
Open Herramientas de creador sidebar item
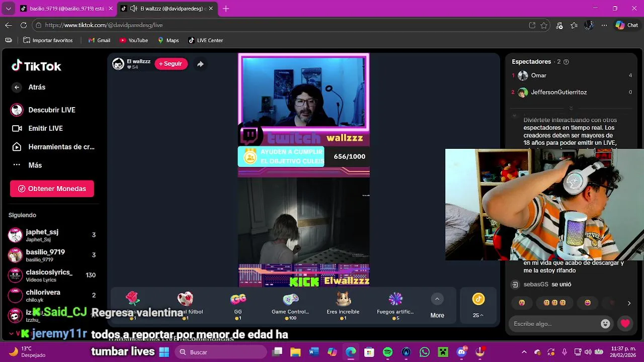click(53, 147)
